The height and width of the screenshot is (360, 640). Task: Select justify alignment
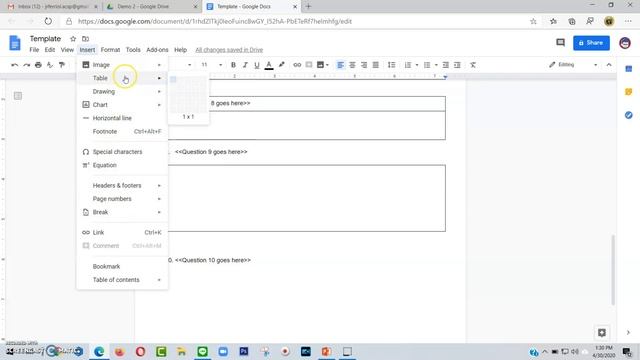tap(376, 65)
